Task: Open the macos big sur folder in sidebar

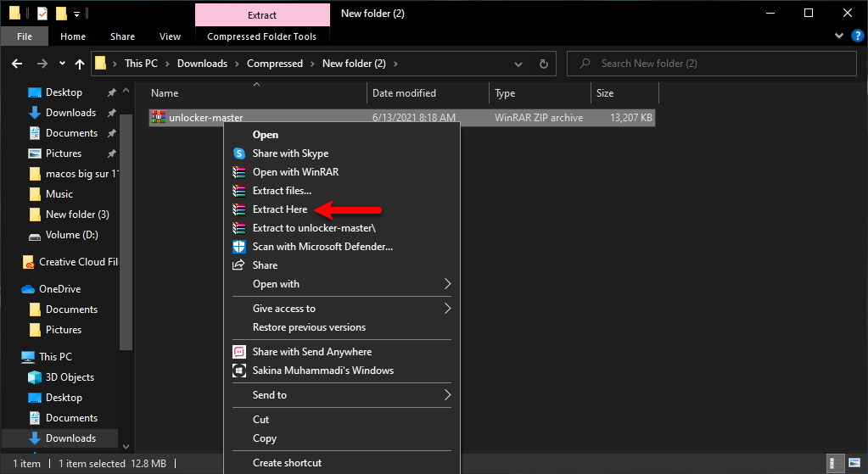Action: [x=73, y=174]
